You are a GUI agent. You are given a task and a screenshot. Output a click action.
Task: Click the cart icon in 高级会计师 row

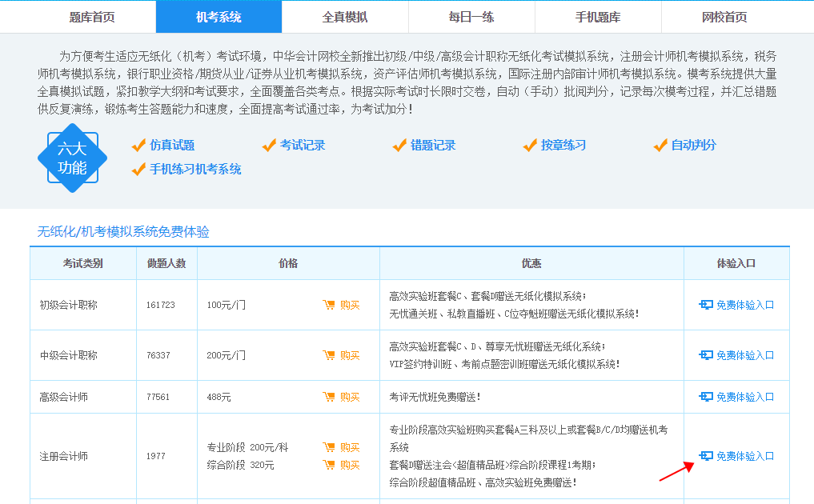coord(331,396)
